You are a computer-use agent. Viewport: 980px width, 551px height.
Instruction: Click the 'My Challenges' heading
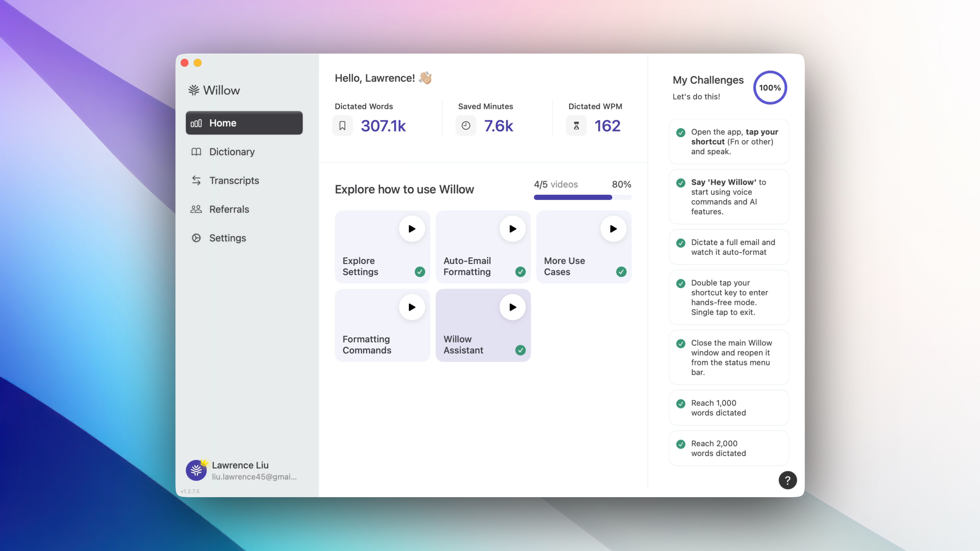pyautogui.click(x=708, y=80)
